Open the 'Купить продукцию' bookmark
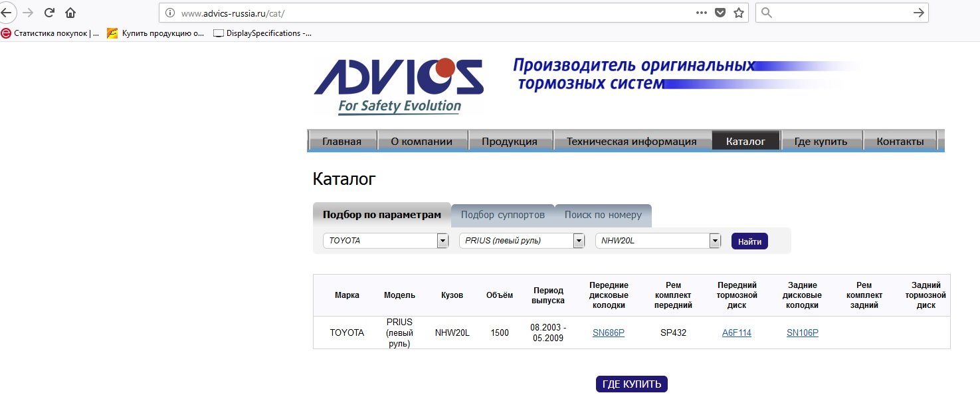This screenshot has width=980, height=401. 156,33
